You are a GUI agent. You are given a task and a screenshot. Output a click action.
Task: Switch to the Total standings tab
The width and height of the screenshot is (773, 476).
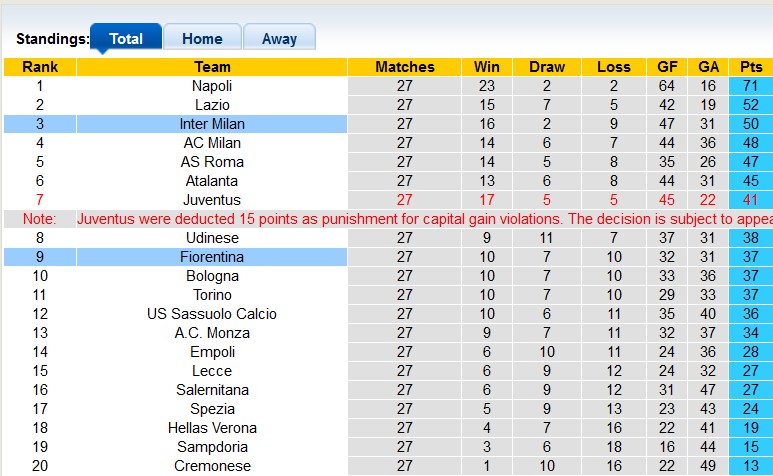pos(125,39)
